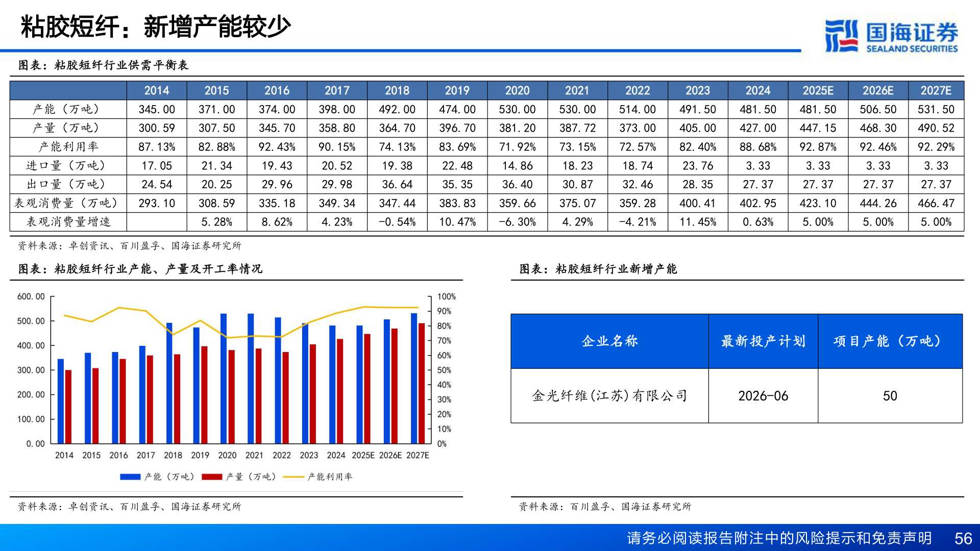Image resolution: width=980 pixels, height=551 pixels.
Task: Select the 23.76 import value
Action: point(698,166)
